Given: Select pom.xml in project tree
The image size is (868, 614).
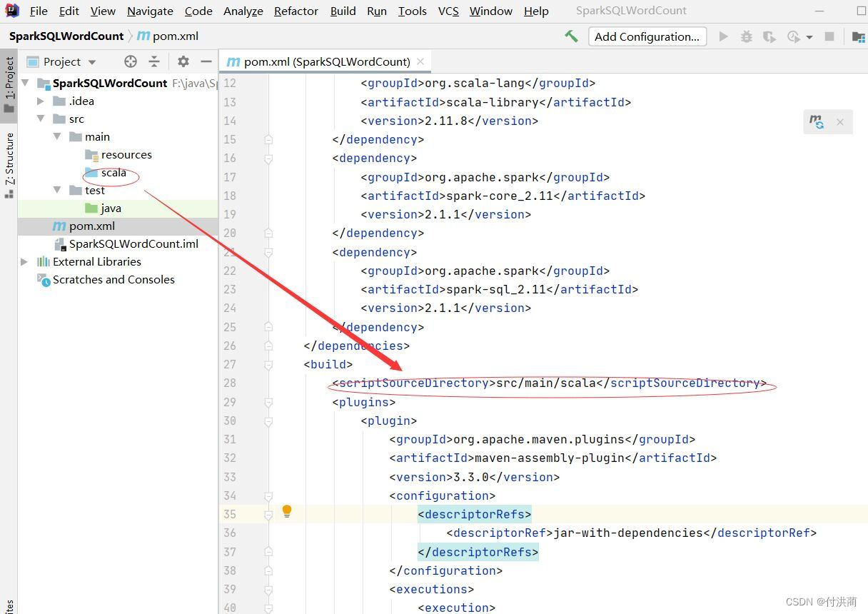Looking at the screenshot, I should coord(92,226).
